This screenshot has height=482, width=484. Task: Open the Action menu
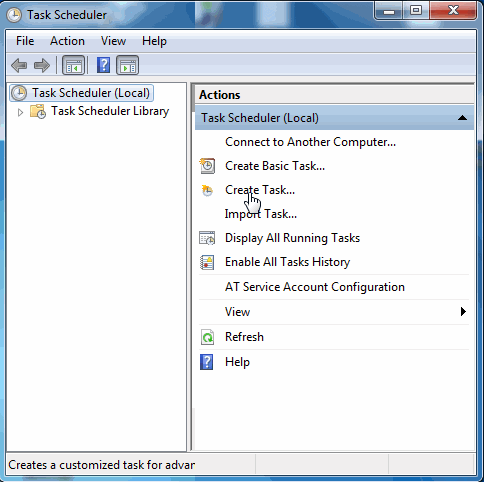point(67,41)
